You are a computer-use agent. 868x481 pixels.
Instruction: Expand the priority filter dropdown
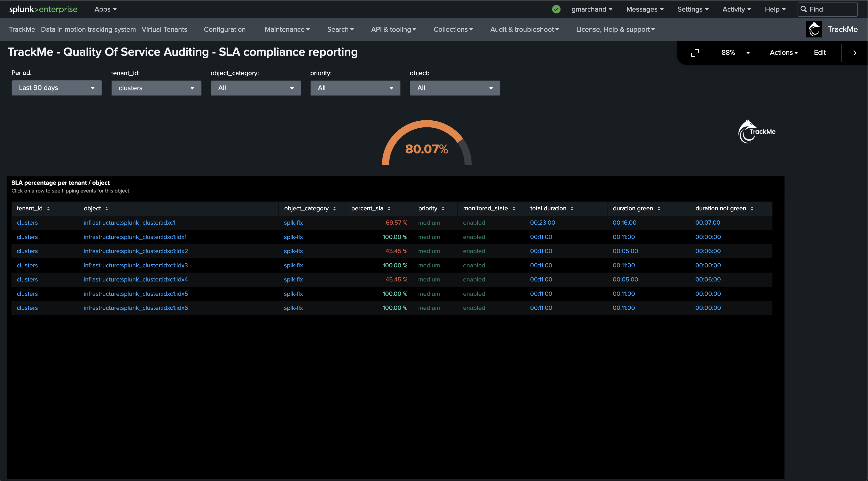pos(355,88)
